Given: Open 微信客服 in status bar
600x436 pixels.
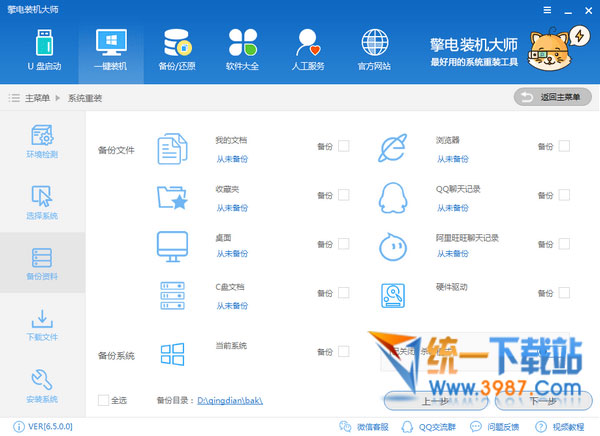Looking at the screenshot, I should [x=364, y=427].
